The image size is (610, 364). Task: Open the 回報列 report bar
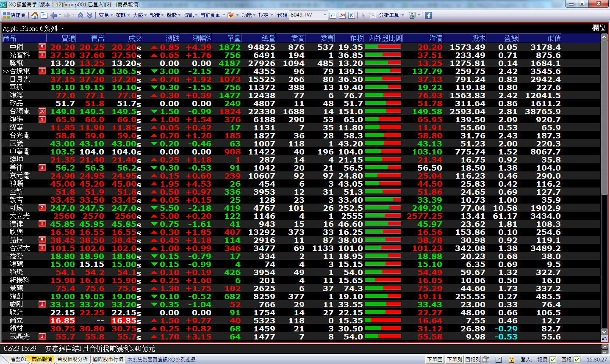point(473,359)
